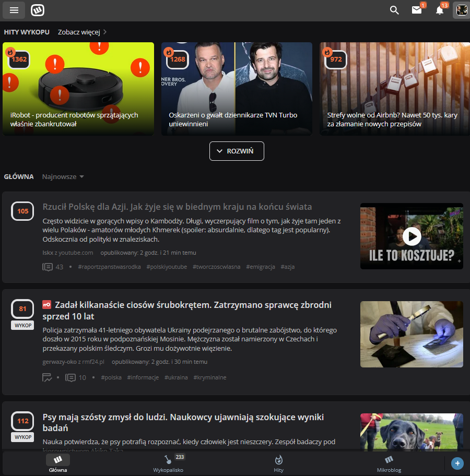Screen dimensions: 470x476
Task: Click Zobacz więcej chevron link
Action: point(82,32)
